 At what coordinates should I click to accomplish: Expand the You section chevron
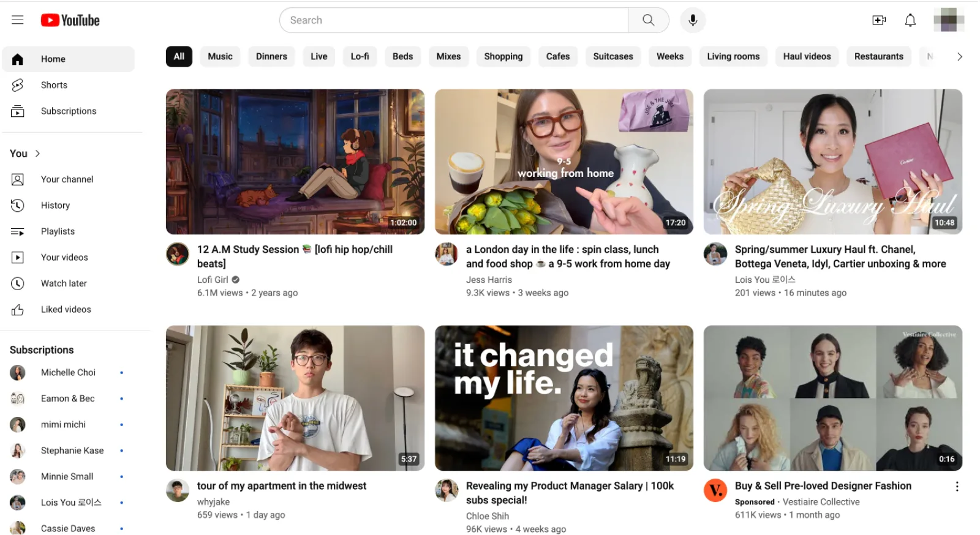(37, 154)
